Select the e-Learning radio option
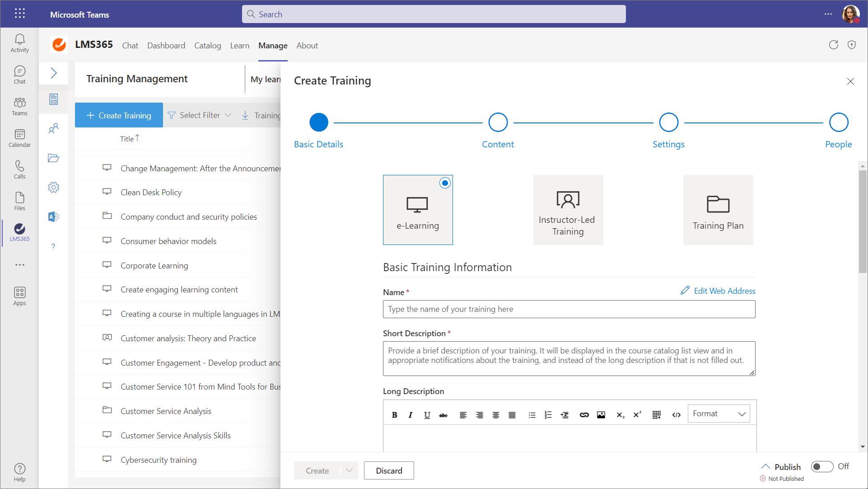868x489 pixels. click(445, 183)
